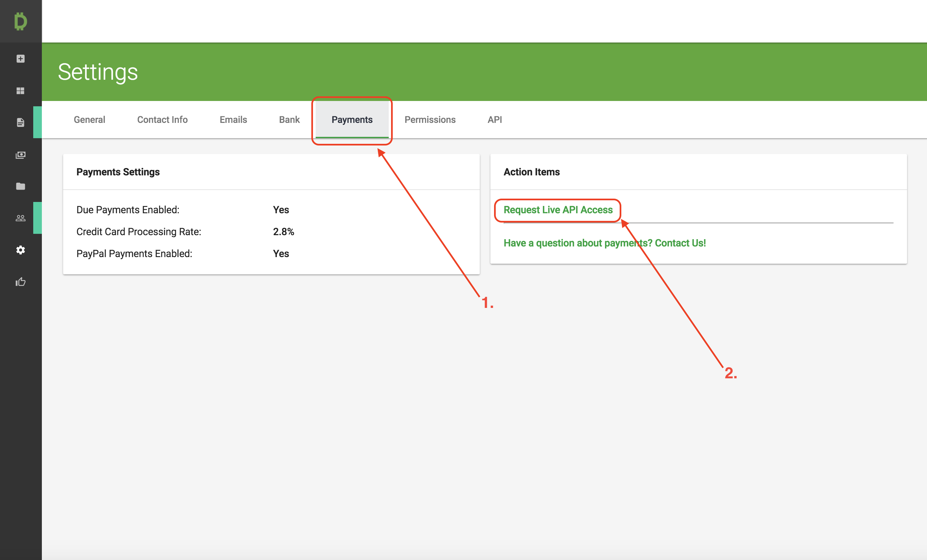Click the thumbs-up sidebar icon
This screenshot has width=927, height=560.
click(x=21, y=282)
